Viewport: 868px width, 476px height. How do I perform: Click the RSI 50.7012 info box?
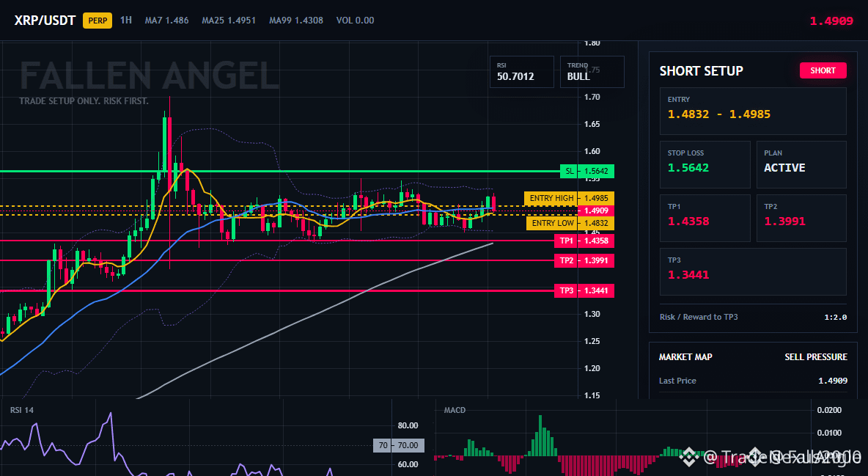(x=521, y=71)
